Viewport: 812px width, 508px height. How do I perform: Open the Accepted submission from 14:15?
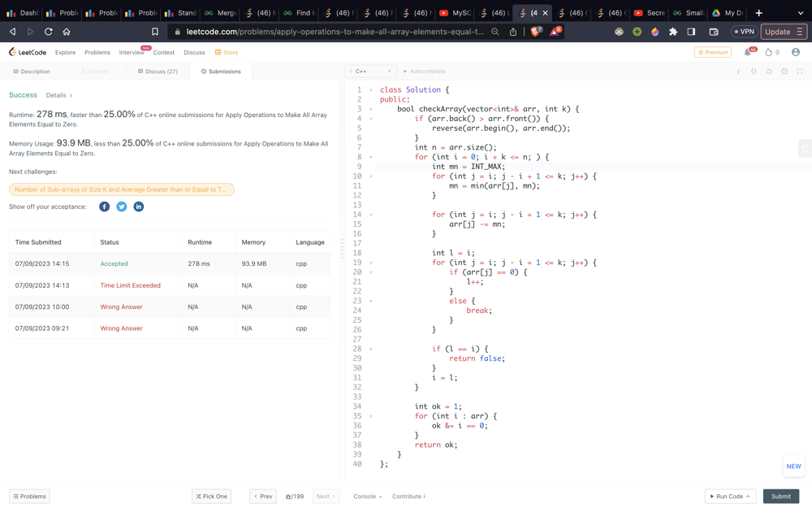point(114,263)
